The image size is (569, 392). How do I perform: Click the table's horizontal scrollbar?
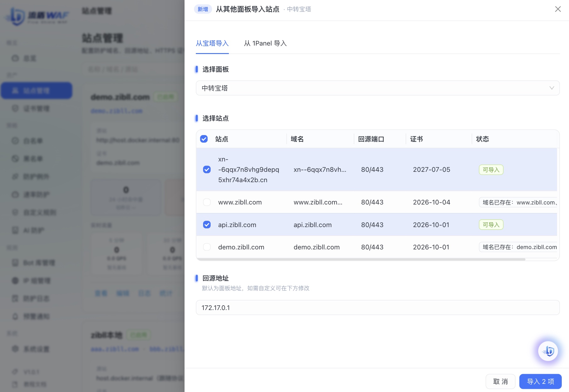(x=361, y=259)
